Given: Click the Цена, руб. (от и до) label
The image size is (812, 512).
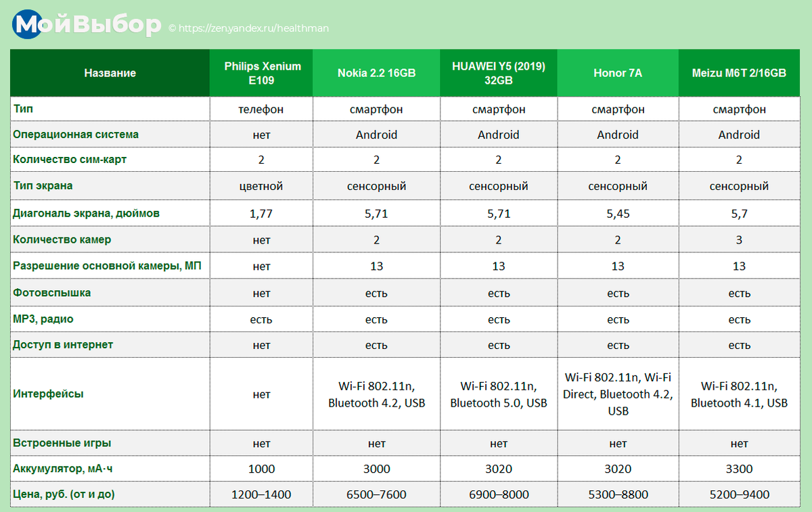Looking at the screenshot, I should coord(64,494).
